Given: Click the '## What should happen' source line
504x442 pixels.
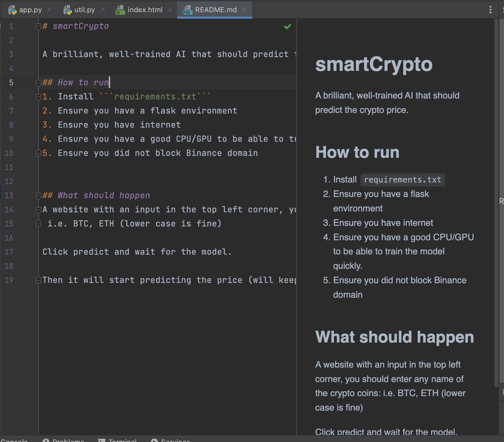Looking at the screenshot, I should point(96,196).
